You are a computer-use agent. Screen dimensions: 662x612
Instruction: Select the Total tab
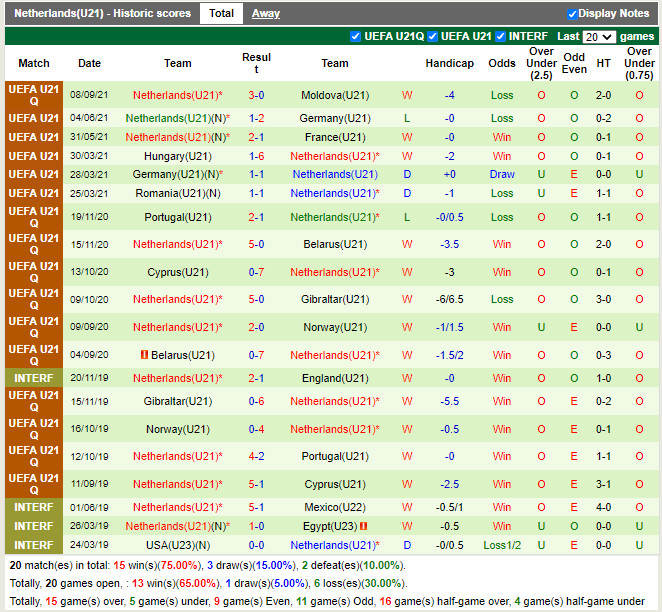point(221,14)
